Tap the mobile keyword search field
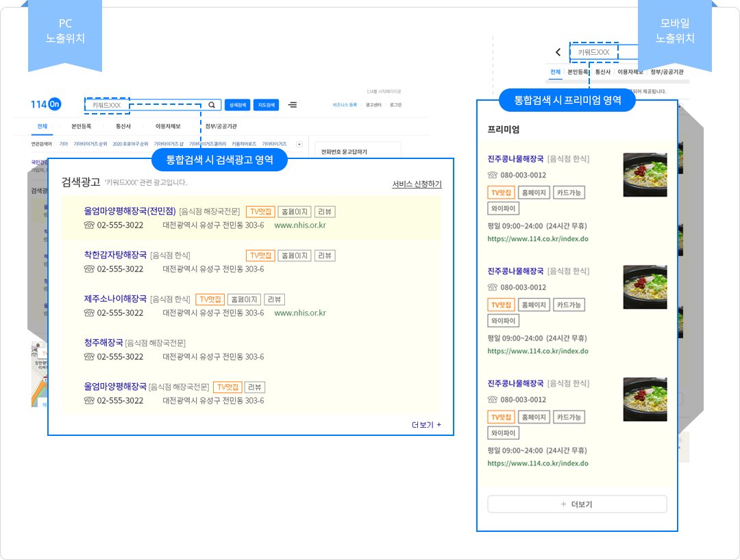Screen dimensions: 740x560 [604, 52]
